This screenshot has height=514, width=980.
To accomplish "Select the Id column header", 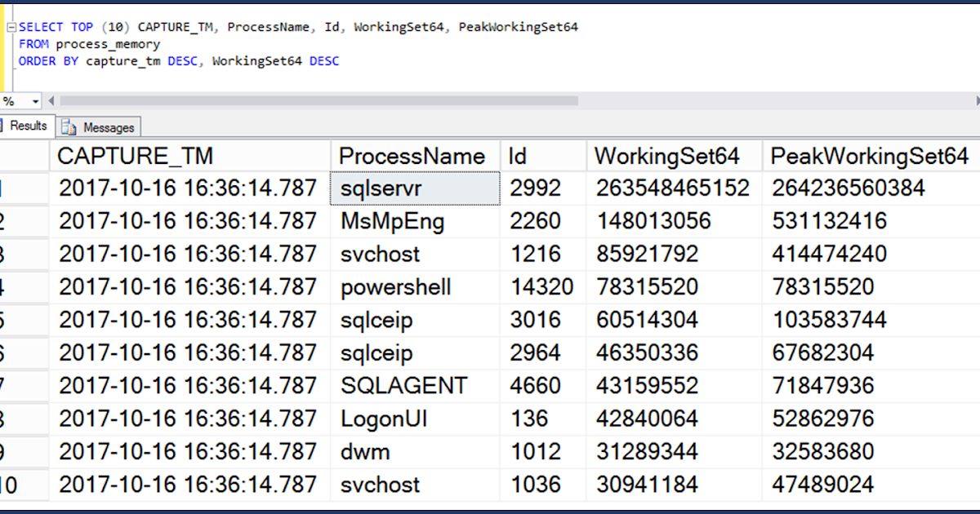I will click(539, 155).
